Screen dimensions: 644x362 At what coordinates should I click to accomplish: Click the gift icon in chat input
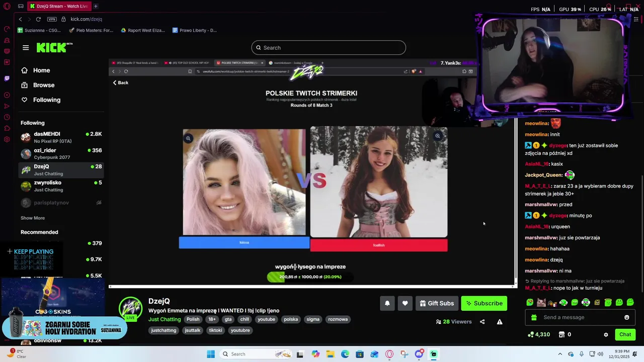click(x=534, y=317)
